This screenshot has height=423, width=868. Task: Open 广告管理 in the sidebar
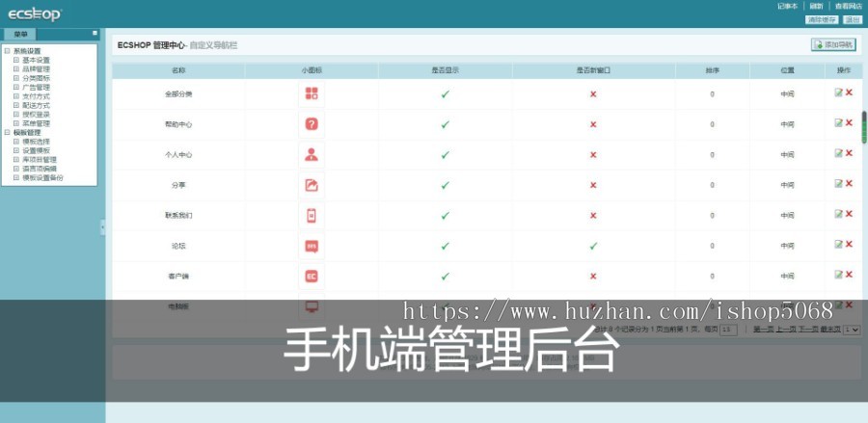36,88
